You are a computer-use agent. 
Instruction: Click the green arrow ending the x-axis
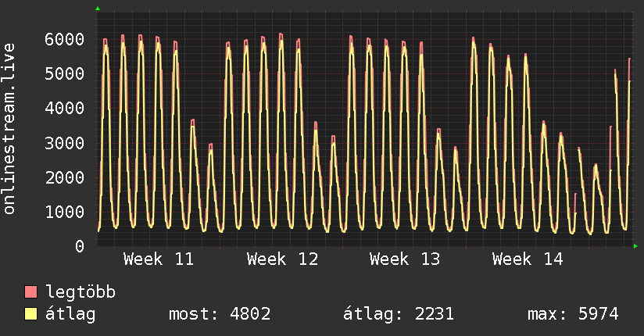coord(636,246)
